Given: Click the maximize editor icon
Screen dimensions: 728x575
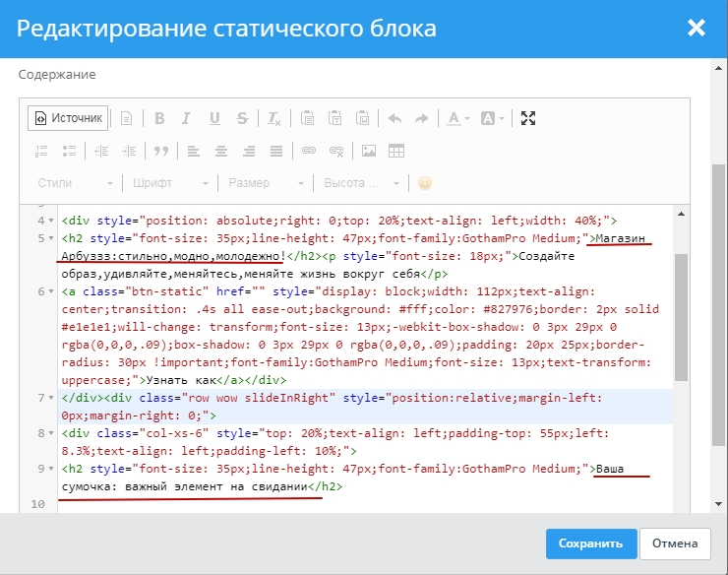Looking at the screenshot, I should pyautogui.click(x=528, y=118).
